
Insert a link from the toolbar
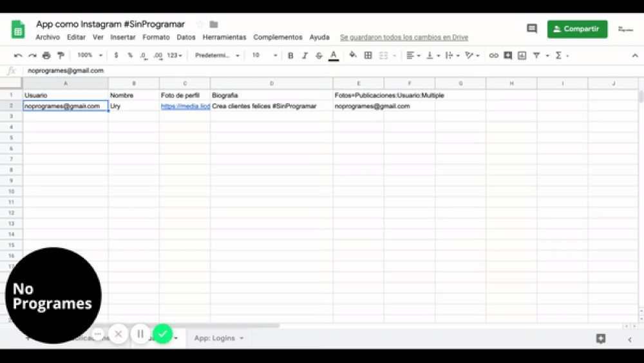pyautogui.click(x=494, y=55)
